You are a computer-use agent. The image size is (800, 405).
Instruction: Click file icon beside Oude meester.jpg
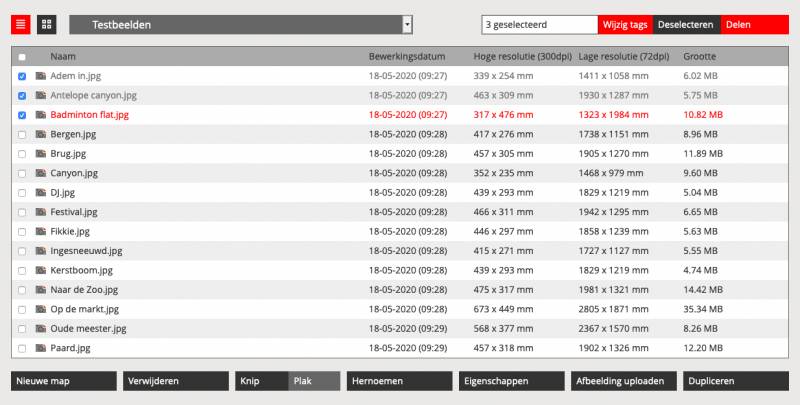tap(41, 328)
